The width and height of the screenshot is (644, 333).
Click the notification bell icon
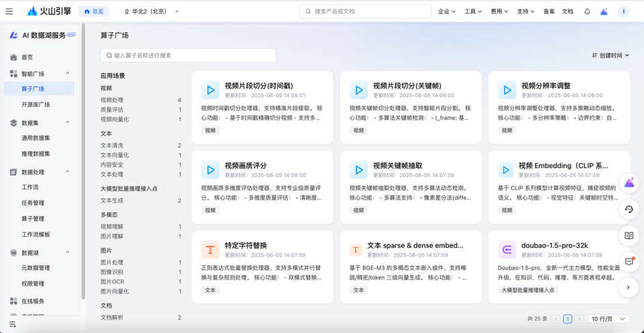coord(587,11)
